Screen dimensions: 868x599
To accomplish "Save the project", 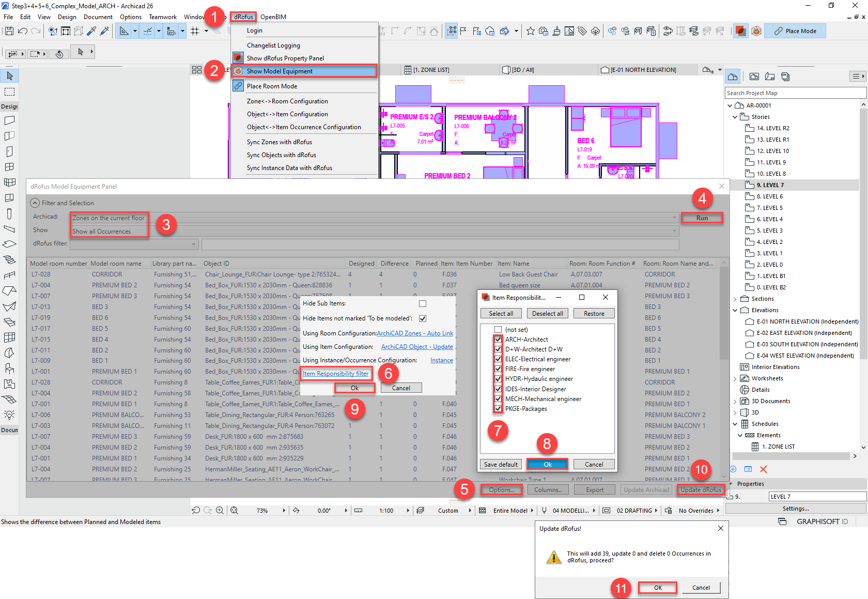I will (x=8, y=30).
